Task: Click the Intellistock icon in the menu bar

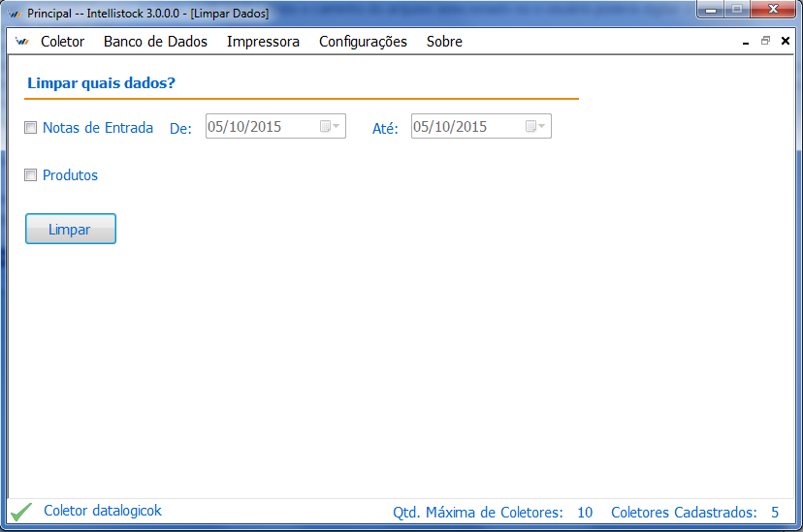Action: (x=22, y=42)
